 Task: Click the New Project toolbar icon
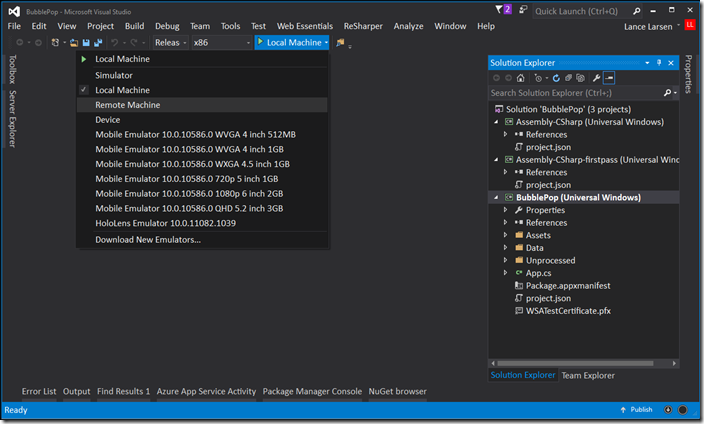pos(55,43)
